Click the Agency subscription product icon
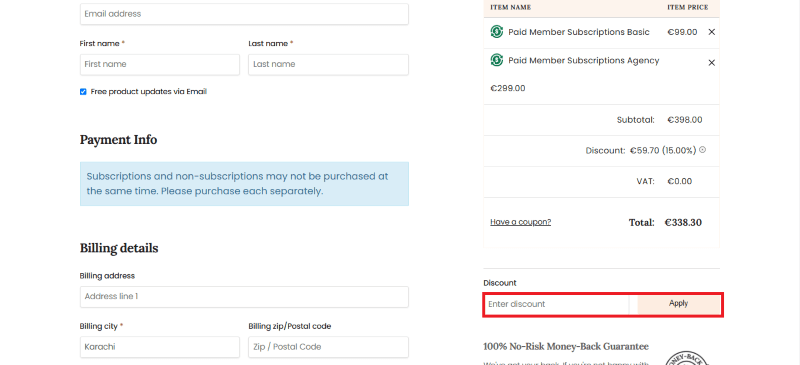The width and height of the screenshot is (800, 365). pyautogui.click(x=496, y=60)
